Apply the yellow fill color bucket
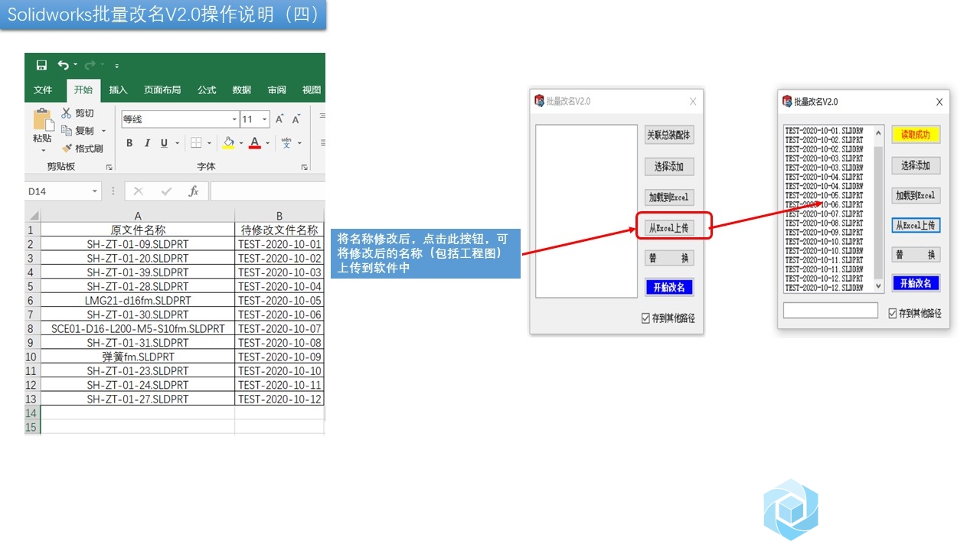 (228, 143)
